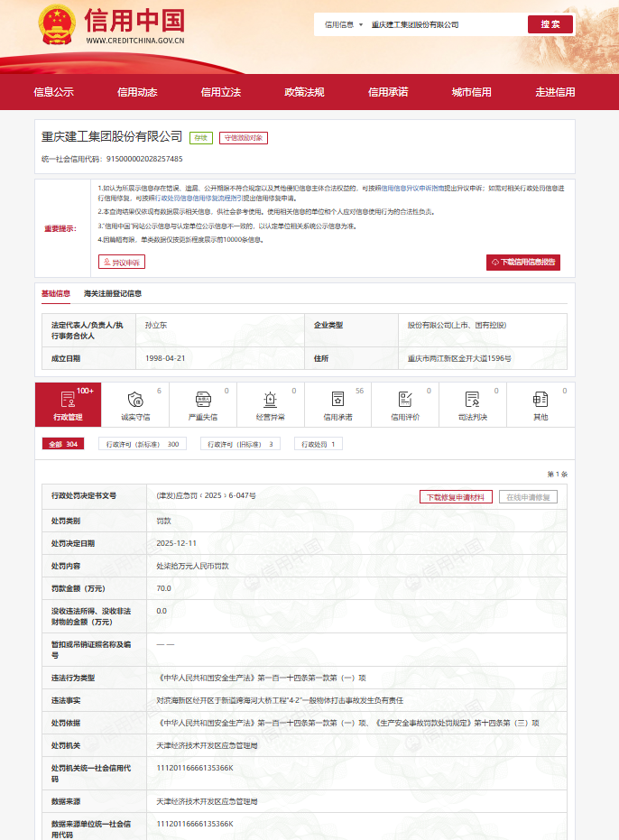Filter records by 行政处罚 1
The image size is (619, 840).
click(320, 444)
